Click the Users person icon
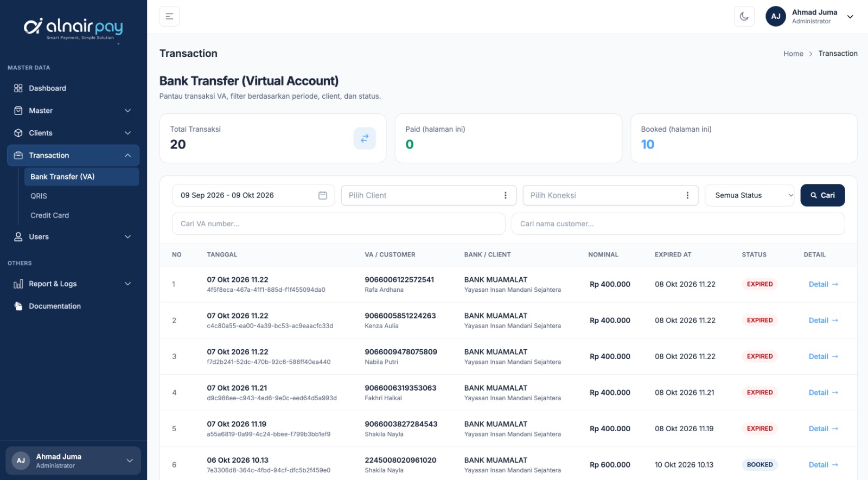The image size is (868, 480). pos(18,237)
